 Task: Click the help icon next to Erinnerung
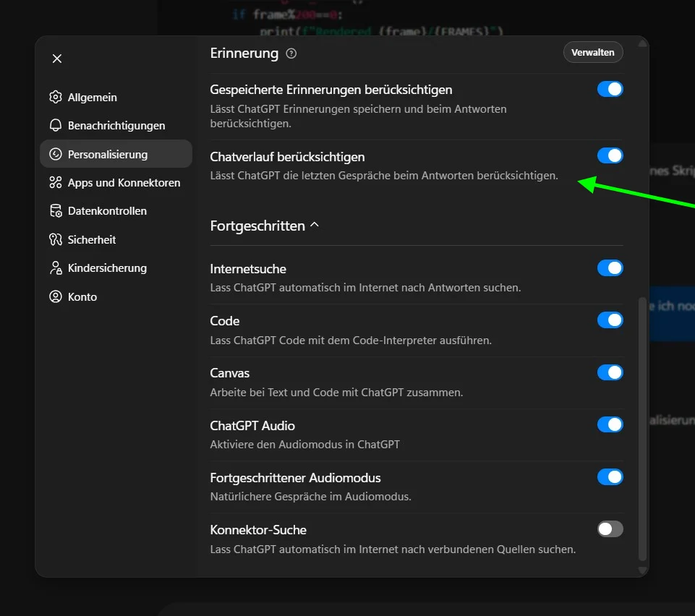click(291, 54)
